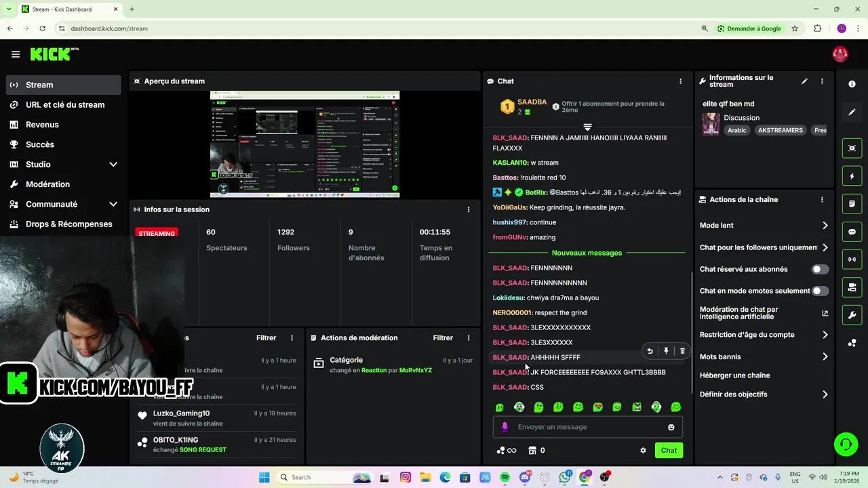The image size is (868, 488).
Task: Toggle lightning bolt panel in right toolbar
Action: [852, 176]
